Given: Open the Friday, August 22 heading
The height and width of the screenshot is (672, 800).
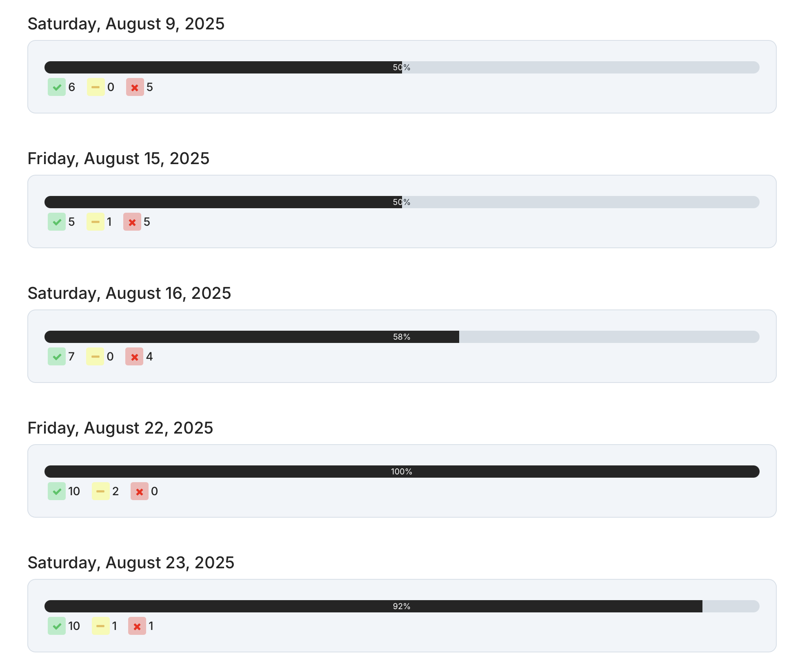Looking at the screenshot, I should 120,428.
